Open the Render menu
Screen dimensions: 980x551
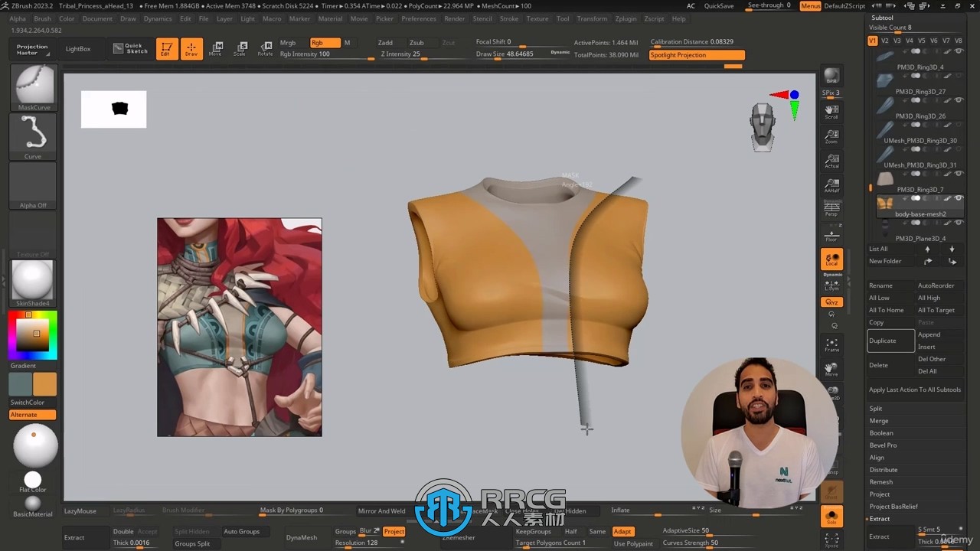click(455, 18)
